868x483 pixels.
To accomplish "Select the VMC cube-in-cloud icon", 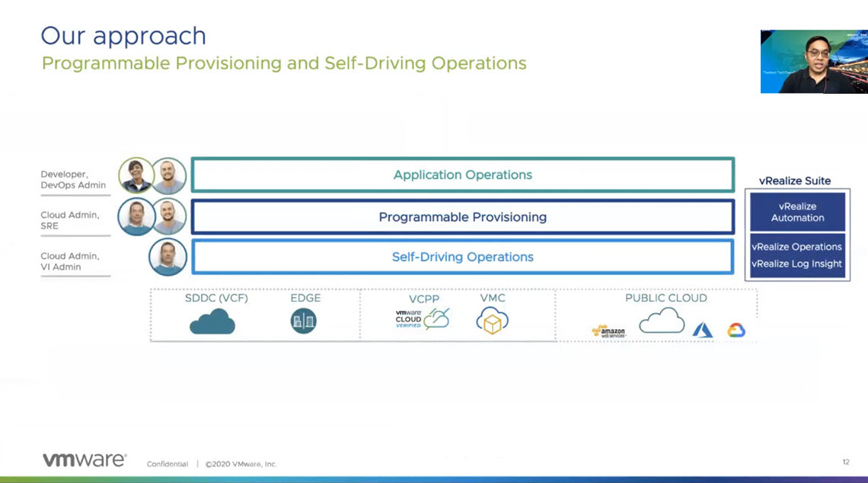I will (492, 321).
